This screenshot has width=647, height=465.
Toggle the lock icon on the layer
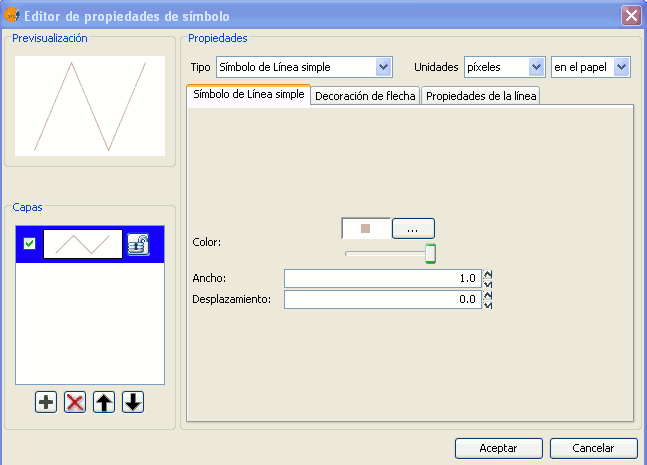[138, 244]
